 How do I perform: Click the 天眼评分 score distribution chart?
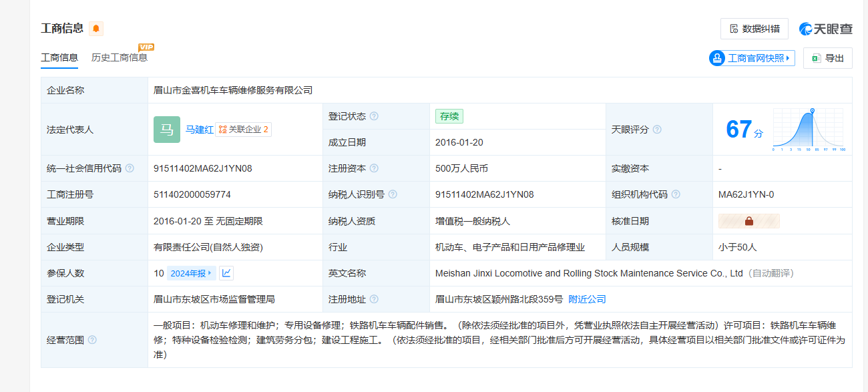pyautogui.click(x=809, y=130)
